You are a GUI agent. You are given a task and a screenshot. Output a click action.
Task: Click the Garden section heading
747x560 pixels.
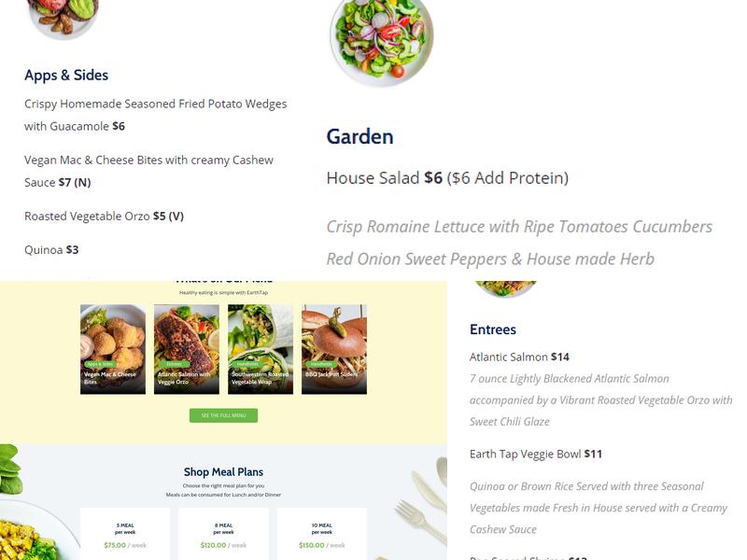[x=359, y=136]
